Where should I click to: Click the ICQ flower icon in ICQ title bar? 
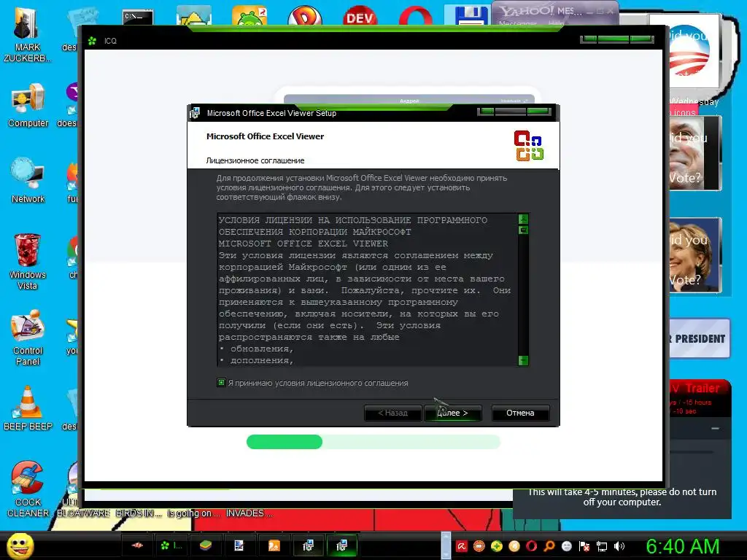click(93, 41)
